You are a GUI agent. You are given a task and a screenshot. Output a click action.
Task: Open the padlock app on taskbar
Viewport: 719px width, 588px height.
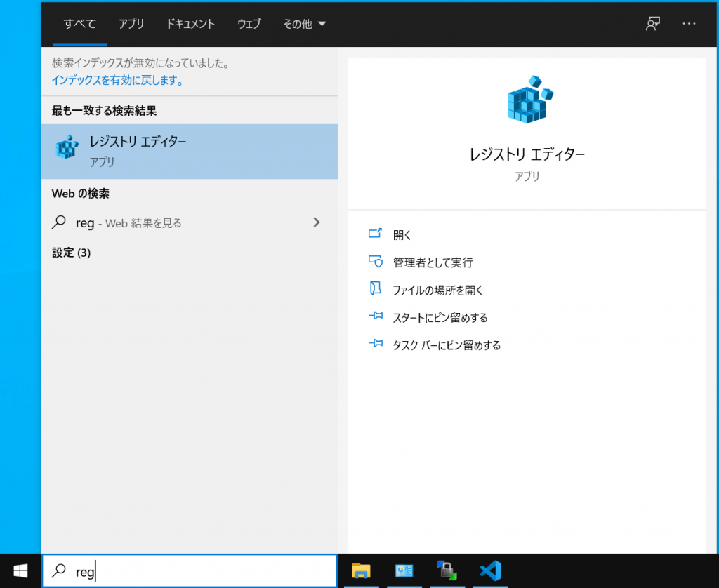point(447,571)
